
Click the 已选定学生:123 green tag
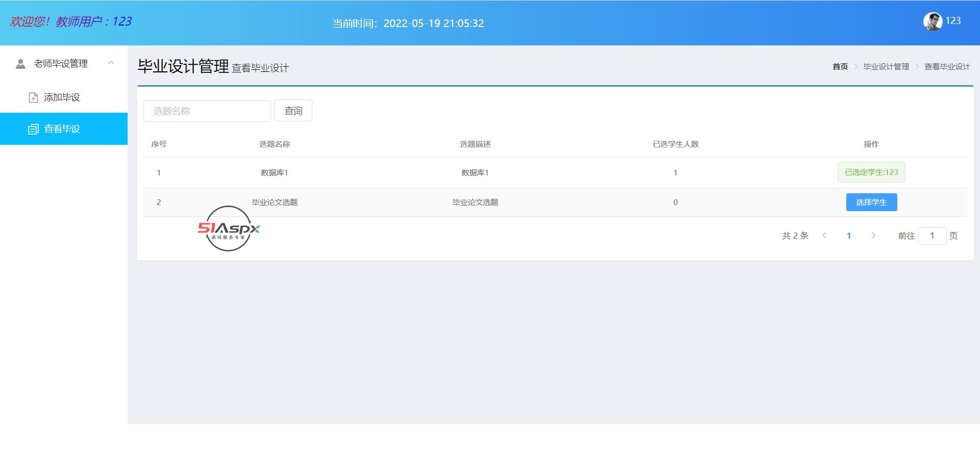tap(871, 172)
